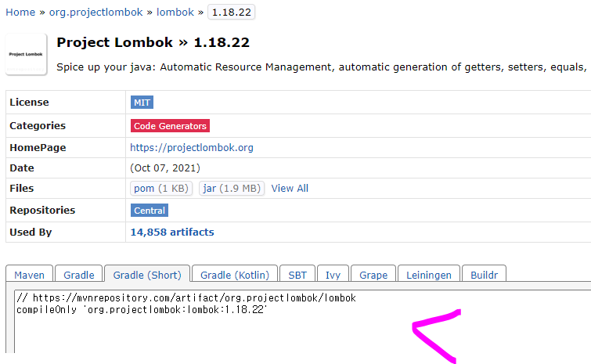Open the Home breadcrumb link
The image size is (591, 364).
point(20,12)
